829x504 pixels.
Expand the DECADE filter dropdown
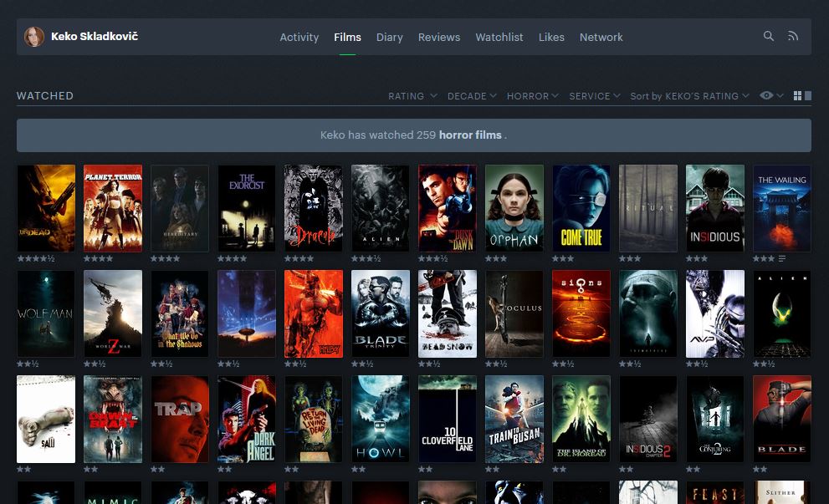[472, 95]
